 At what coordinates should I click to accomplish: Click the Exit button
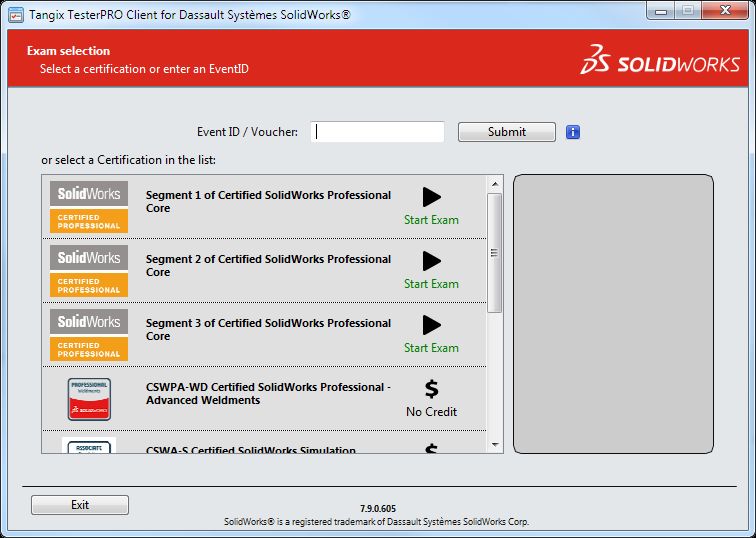(80, 505)
